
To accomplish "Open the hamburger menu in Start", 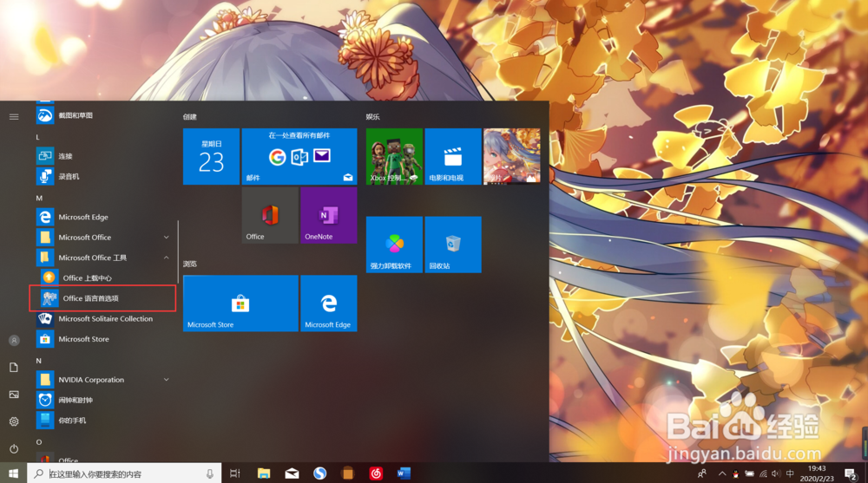I will tap(14, 116).
